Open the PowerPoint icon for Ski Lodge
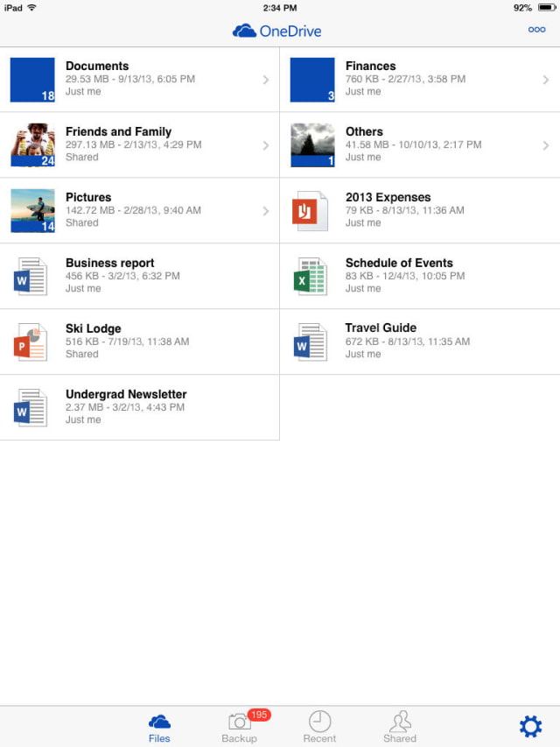Screen dimensions: 560x747 [31, 342]
